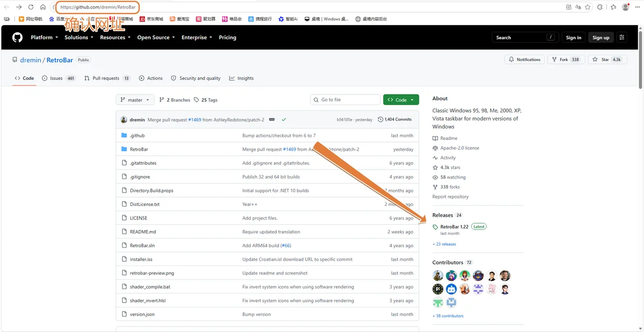Open the installer.iss file
This screenshot has height=332, width=644.
[x=141, y=260]
